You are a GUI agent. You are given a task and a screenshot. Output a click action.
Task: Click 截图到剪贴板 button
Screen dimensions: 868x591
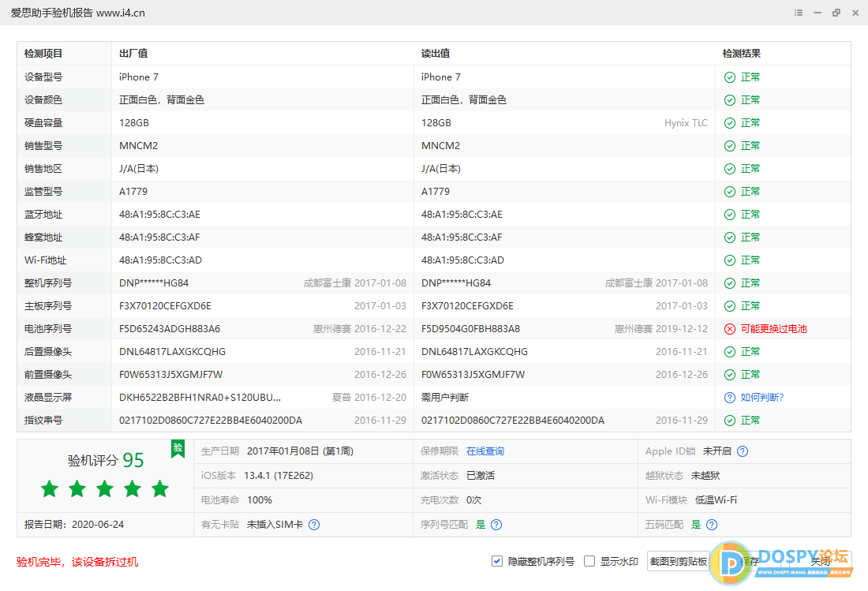pos(678,562)
